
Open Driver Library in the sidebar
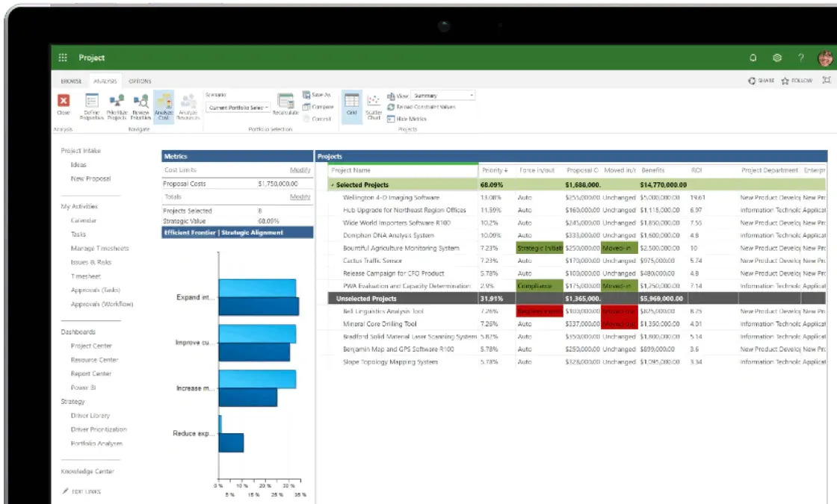90,415
